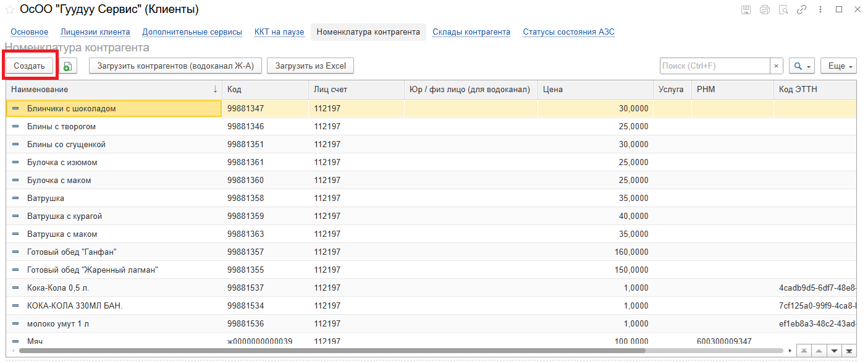Select row Ватрушка с маком
Viewport: 868px width, 363px height.
click(x=431, y=234)
